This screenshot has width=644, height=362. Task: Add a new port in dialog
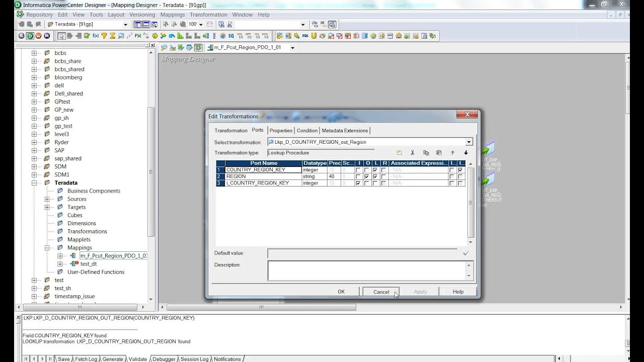point(399,153)
